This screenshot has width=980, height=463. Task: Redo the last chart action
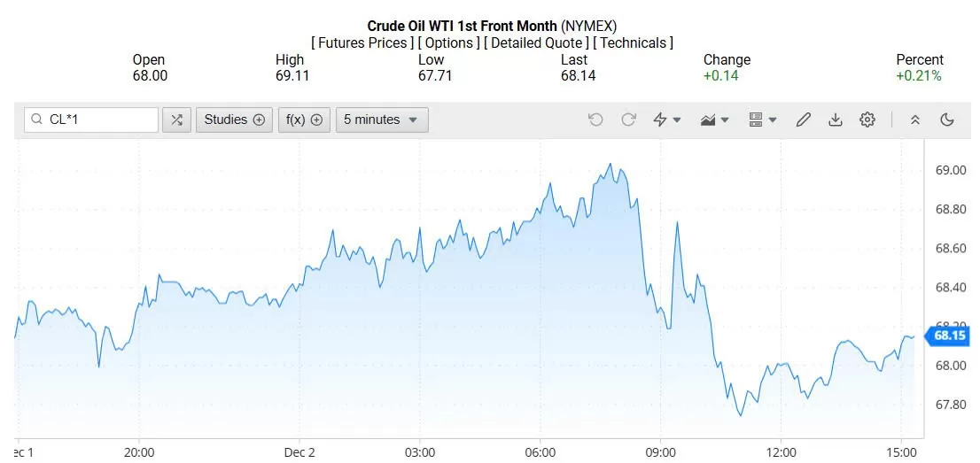pyautogui.click(x=628, y=120)
